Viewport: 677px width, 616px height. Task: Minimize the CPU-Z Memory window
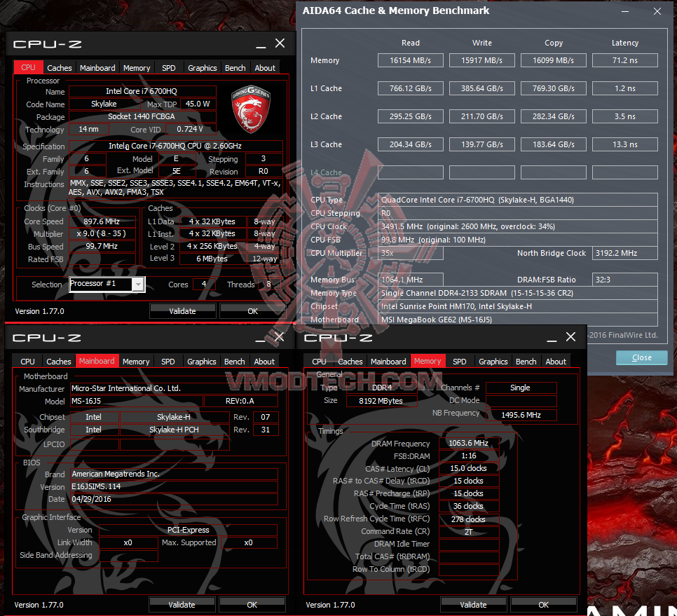click(552, 340)
